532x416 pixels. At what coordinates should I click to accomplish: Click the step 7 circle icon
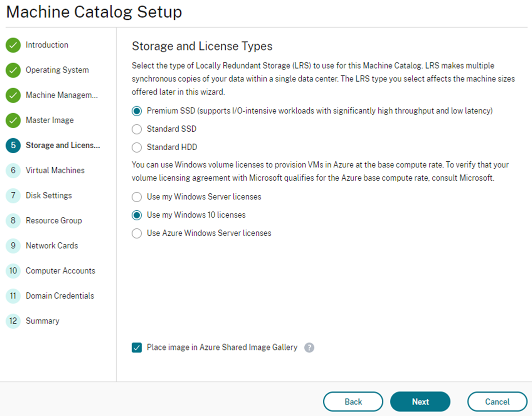click(13, 195)
